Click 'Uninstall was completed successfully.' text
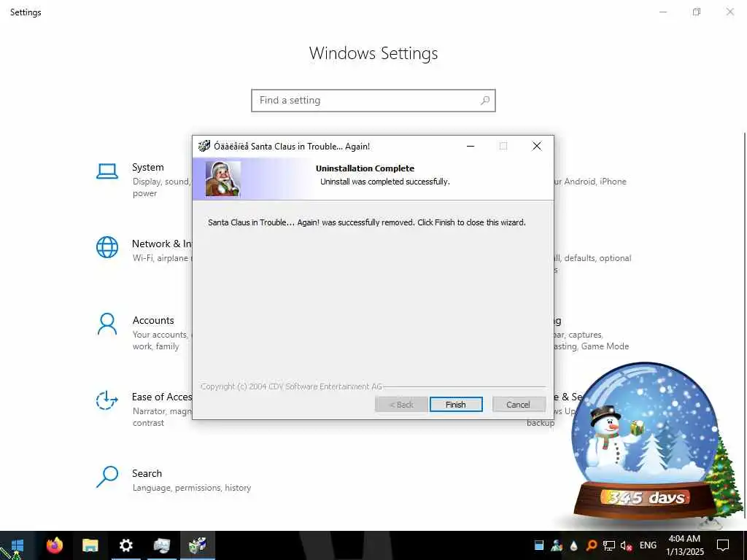The image size is (747, 560). point(385,182)
